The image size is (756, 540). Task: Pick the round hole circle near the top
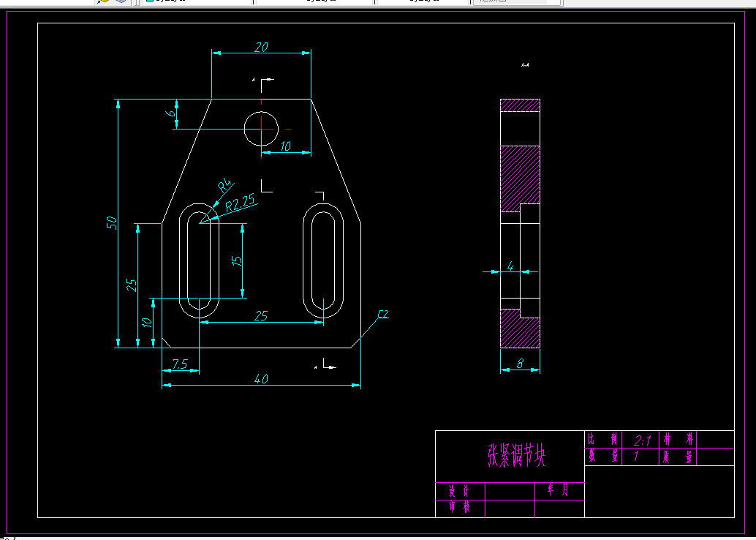(x=261, y=129)
